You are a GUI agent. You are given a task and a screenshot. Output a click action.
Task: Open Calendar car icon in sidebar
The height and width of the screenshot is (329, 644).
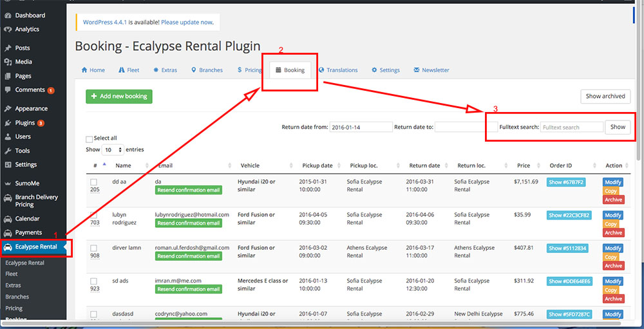[x=7, y=219]
